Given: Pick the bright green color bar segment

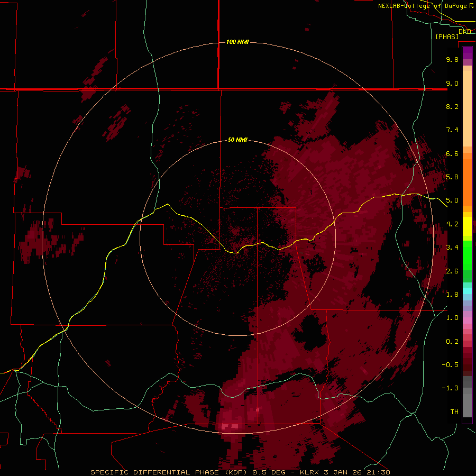Looking at the screenshot, I should pos(467,255).
